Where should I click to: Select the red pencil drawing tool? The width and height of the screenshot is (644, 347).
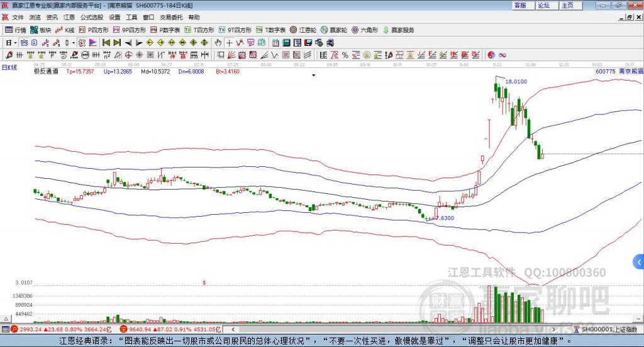(x=9, y=55)
